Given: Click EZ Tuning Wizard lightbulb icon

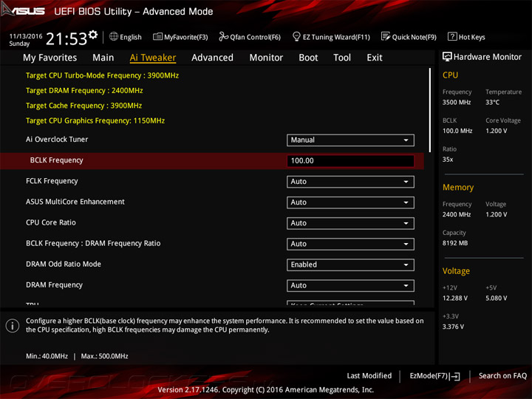Looking at the screenshot, I should (296, 36).
